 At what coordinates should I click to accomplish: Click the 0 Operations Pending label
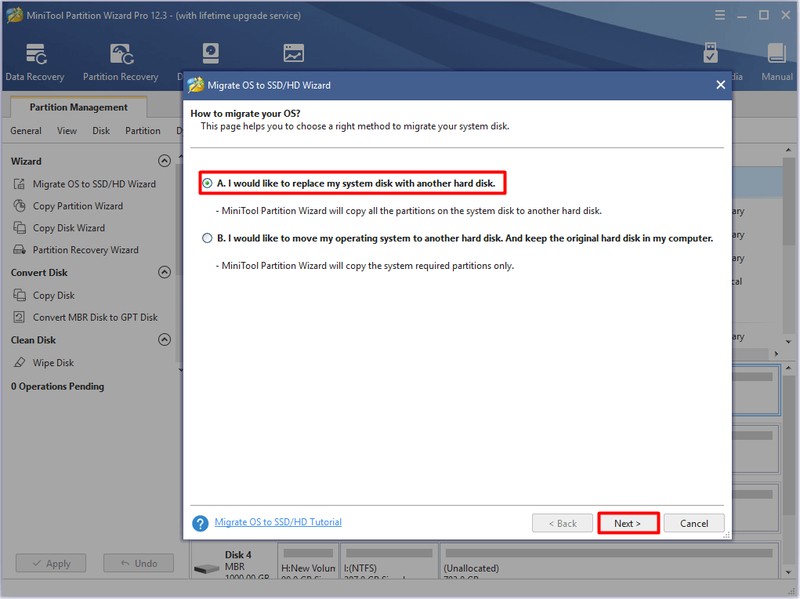click(58, 386)
